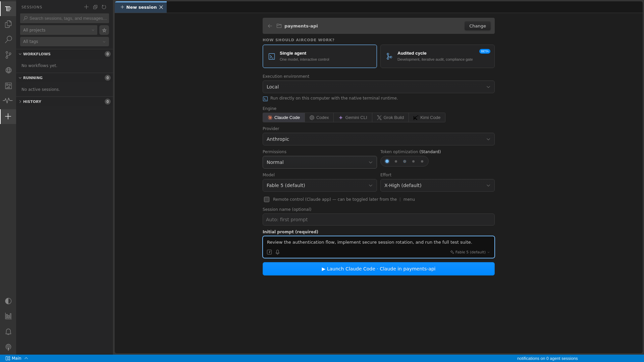Select Kimi Code engine

pos(427,118)
